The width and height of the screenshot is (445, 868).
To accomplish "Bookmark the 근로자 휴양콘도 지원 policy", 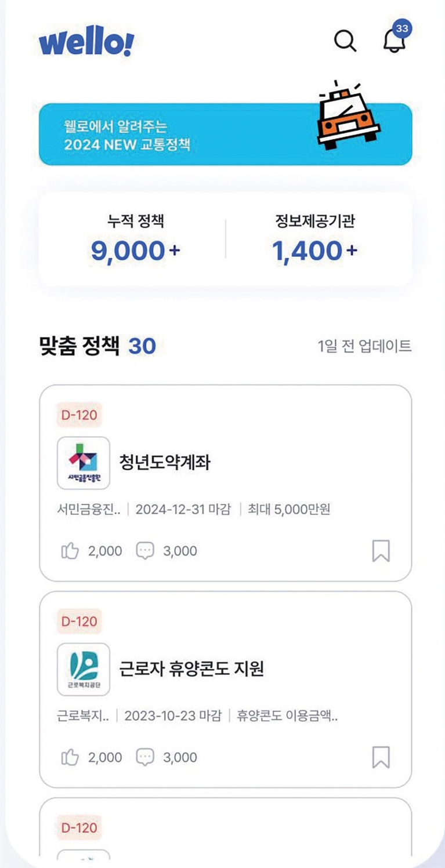I will (x=381, y=757).
